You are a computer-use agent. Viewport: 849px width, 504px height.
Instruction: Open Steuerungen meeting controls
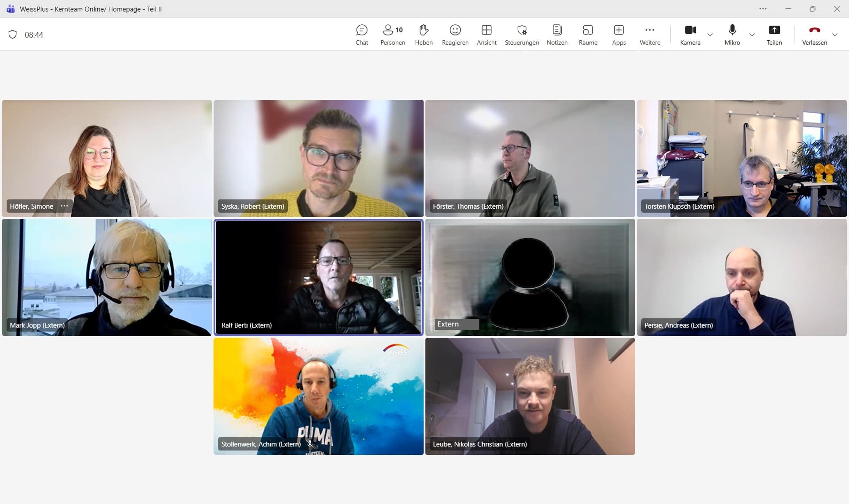(x=522, y=34)
